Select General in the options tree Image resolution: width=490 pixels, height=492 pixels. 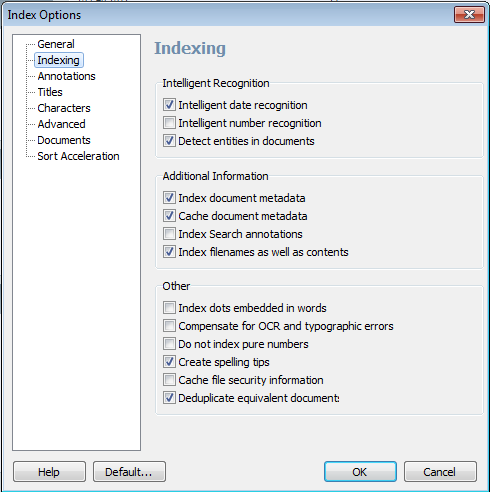(x=56, y=44)
